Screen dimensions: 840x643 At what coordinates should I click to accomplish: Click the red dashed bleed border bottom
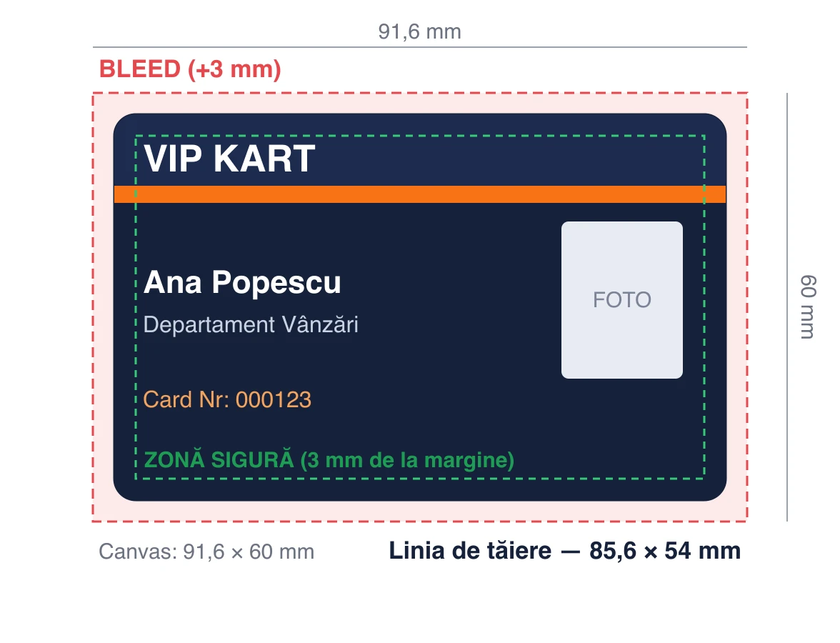[420, 521]
